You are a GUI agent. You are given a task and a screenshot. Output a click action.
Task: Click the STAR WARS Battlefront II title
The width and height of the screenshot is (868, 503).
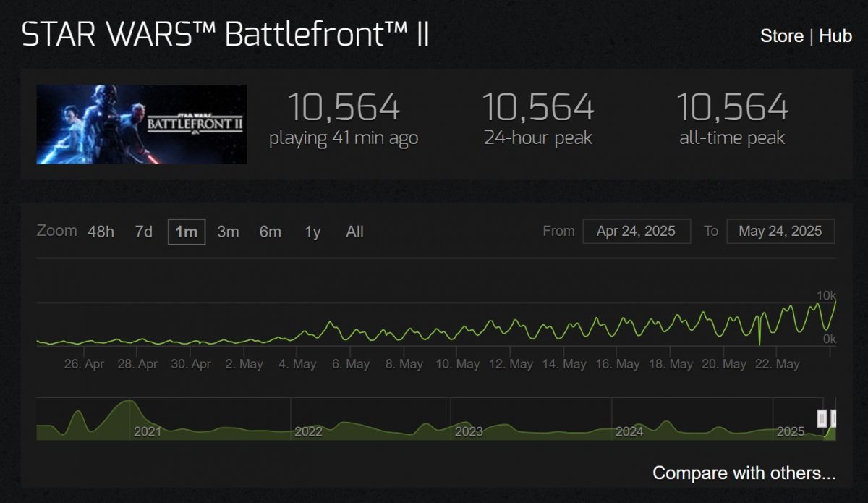[x=226, y=35]
